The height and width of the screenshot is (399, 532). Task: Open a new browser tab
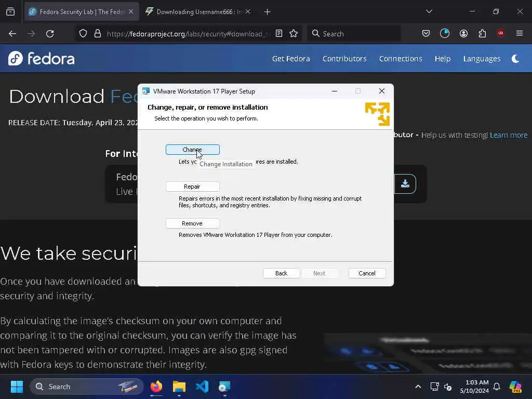point(268,12)
